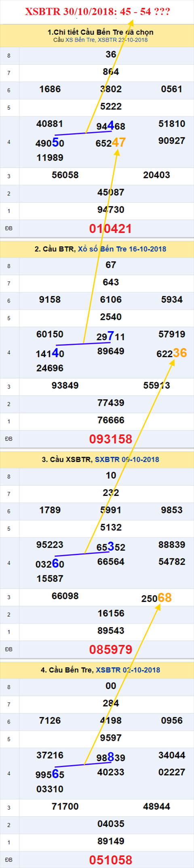Click the number 34044
The image size is (194, 868).
point(172,755)
